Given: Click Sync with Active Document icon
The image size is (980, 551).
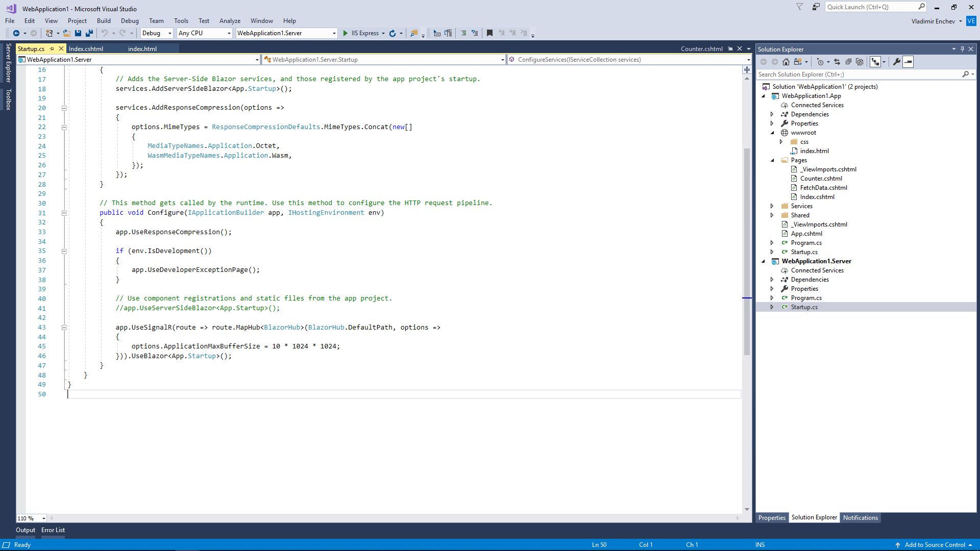Looking at the screenshot, I should tap(837, 62).
